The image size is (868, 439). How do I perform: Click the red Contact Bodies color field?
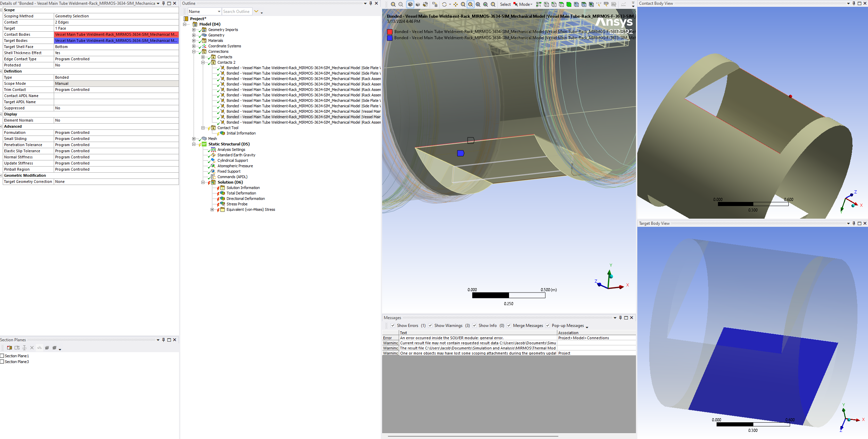(116, 35)
